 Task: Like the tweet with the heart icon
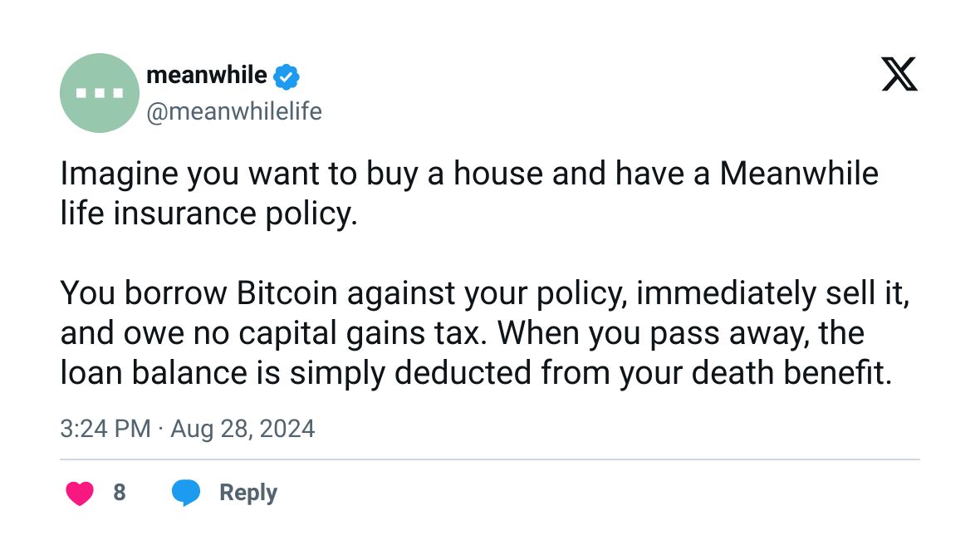80,493
